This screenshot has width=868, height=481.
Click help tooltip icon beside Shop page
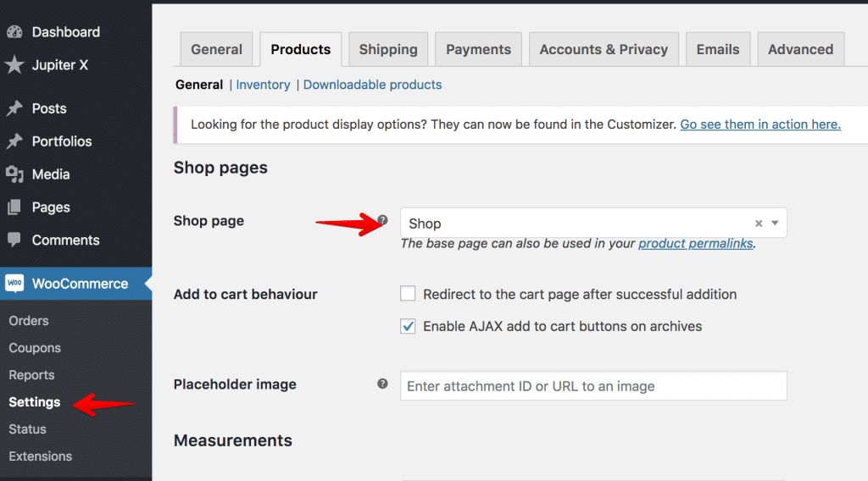coord(382,220)
